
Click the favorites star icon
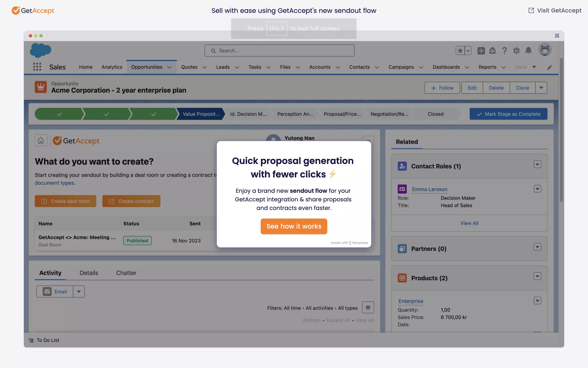pyautogui.click(x=460, y=51)
